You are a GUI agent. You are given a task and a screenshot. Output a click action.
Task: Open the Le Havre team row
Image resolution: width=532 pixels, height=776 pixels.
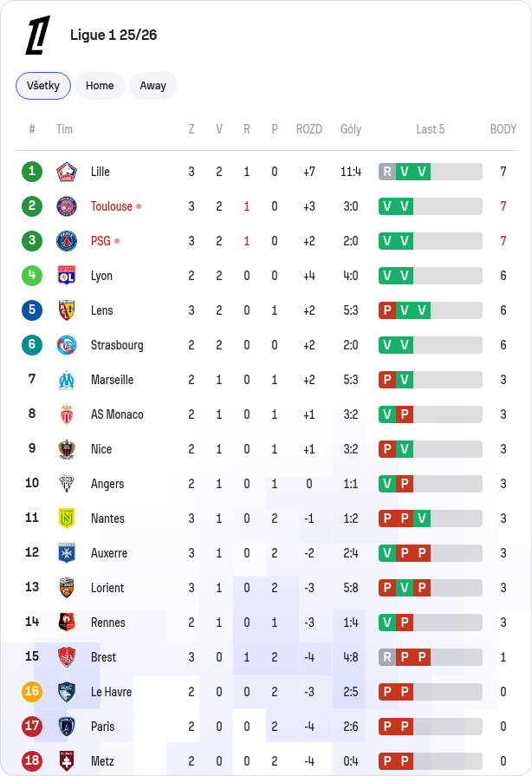point(266,691)
